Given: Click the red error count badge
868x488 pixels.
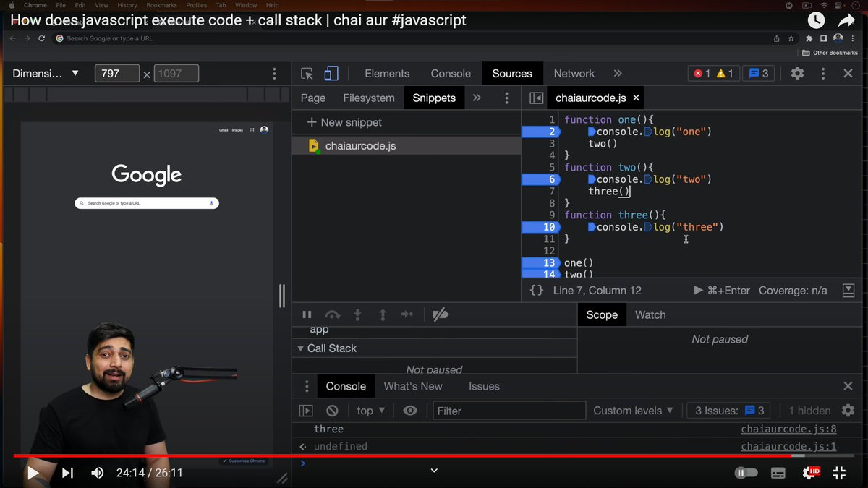Looking at the screenshot, I should pyautogui.click(x=702, y=74).
